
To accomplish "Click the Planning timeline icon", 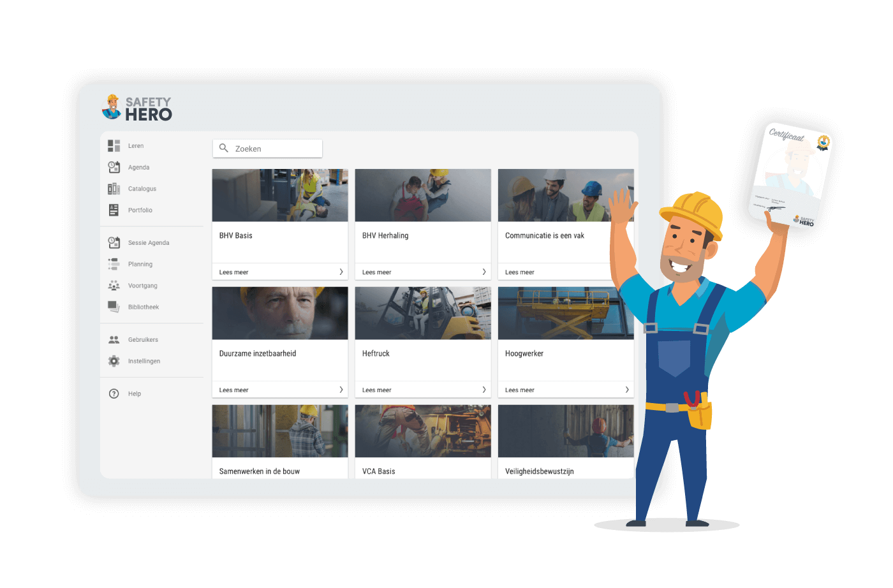I will (114, 264).
